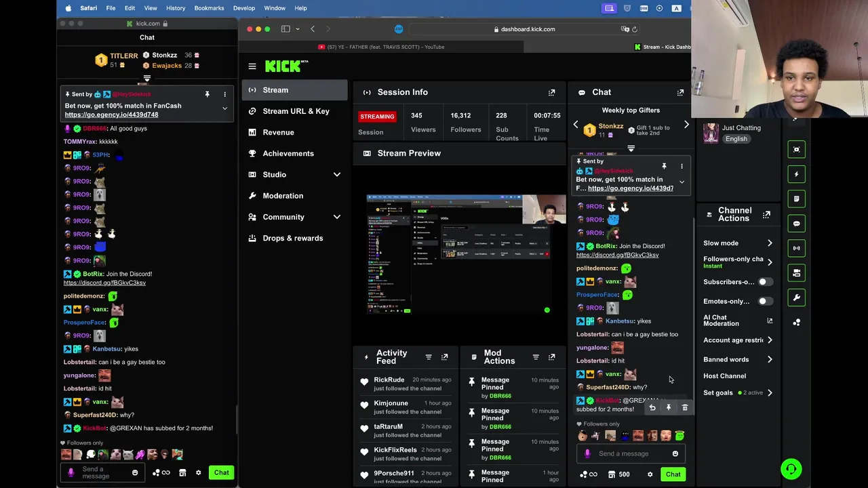Open settings gear in popout chat window
868x488 pixels.
(x=199, y=472)
